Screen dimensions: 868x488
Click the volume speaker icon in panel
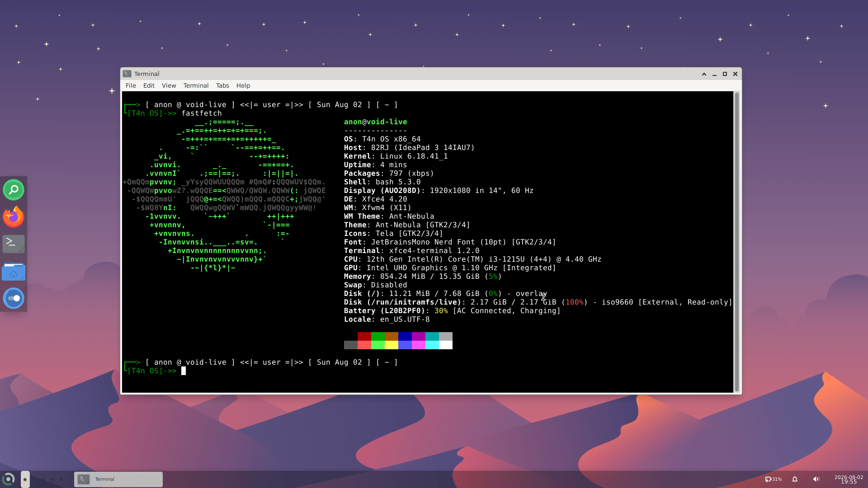(816, 479)
